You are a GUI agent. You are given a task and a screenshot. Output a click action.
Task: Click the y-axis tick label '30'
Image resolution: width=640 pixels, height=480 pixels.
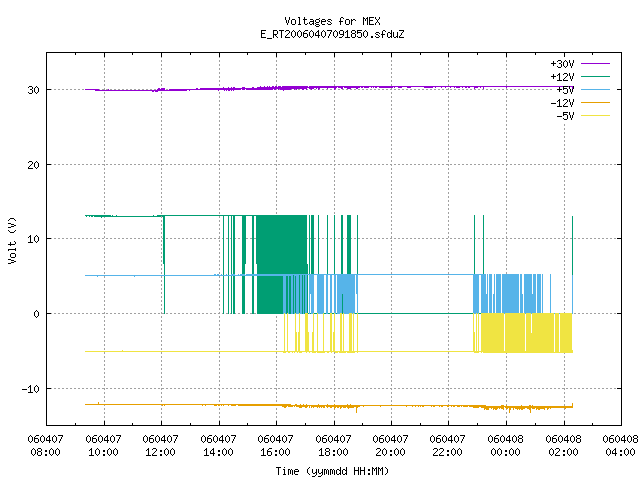tap(33, 90)
